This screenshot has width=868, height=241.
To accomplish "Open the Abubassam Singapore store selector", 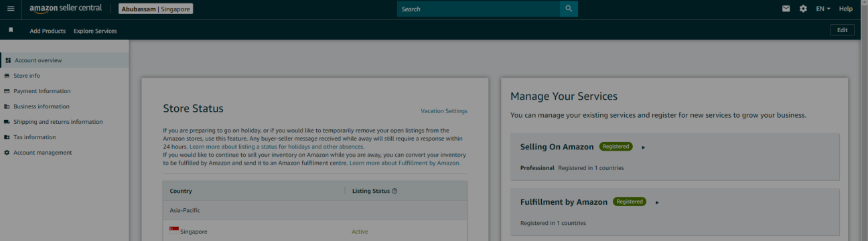I will click(x=156, y=9).
